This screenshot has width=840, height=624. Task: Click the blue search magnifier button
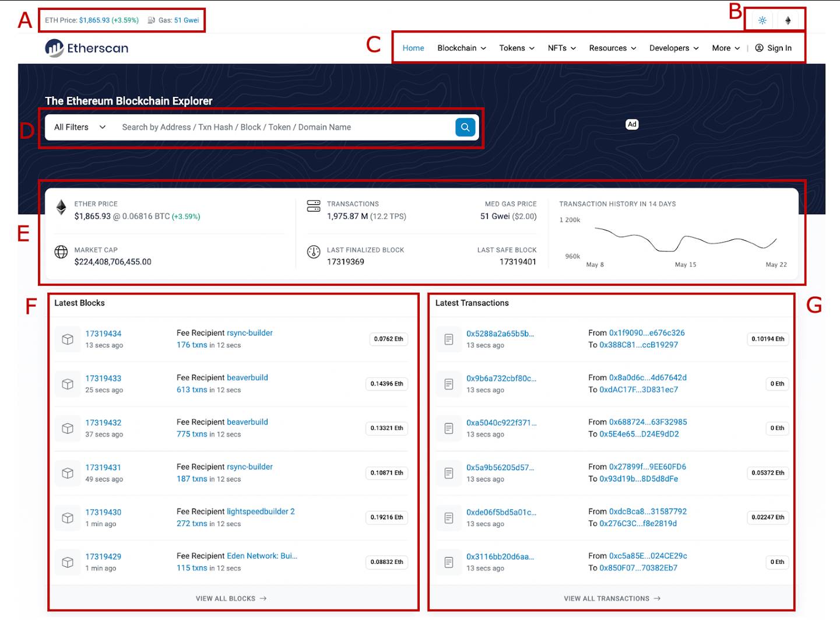click(465, 127)
